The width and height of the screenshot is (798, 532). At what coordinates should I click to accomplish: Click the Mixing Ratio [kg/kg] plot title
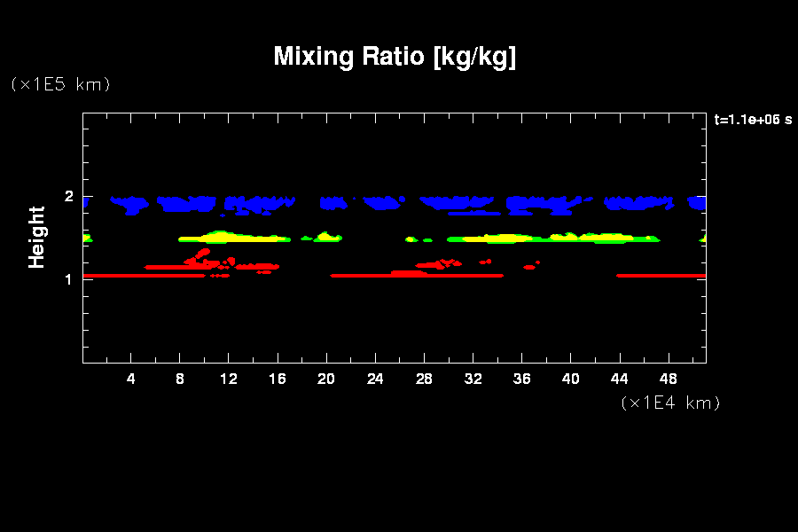(x=395, y=57)
